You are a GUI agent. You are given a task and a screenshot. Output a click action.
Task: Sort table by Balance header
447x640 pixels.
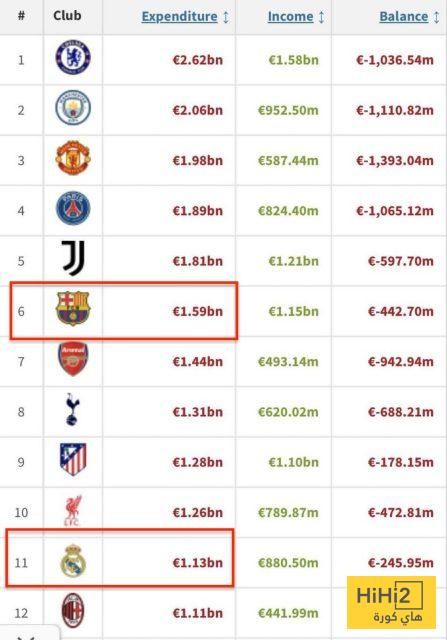[x=404, y=17]
